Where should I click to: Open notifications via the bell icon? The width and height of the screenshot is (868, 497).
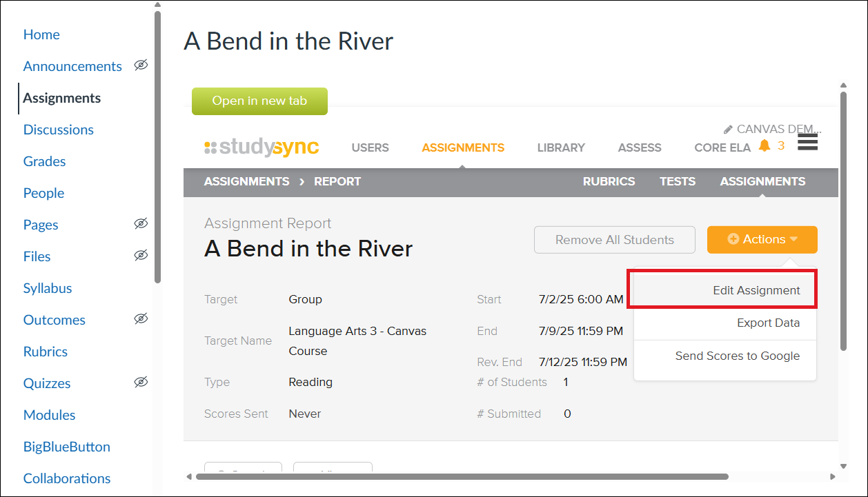[x=765, y=146]
